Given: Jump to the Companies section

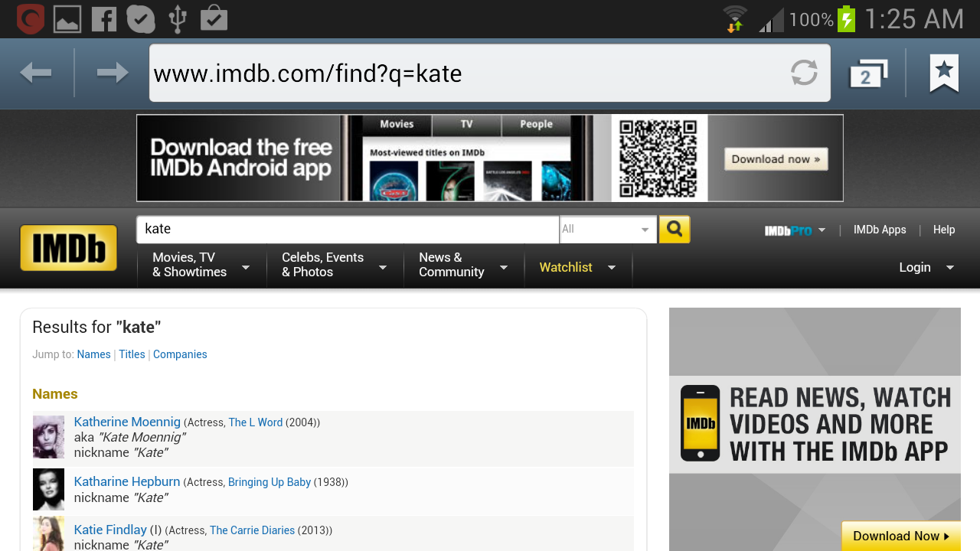Looking at the screenshot, I should coord(180,354).
